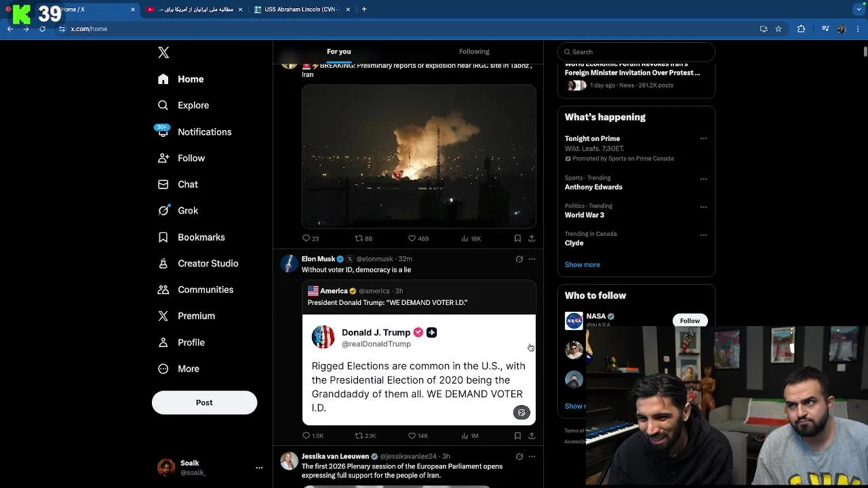The image size is (868, 488).
Task: Share Elon Musk's voter ID post
Action: pyautogui.click(x=532, y=436)
